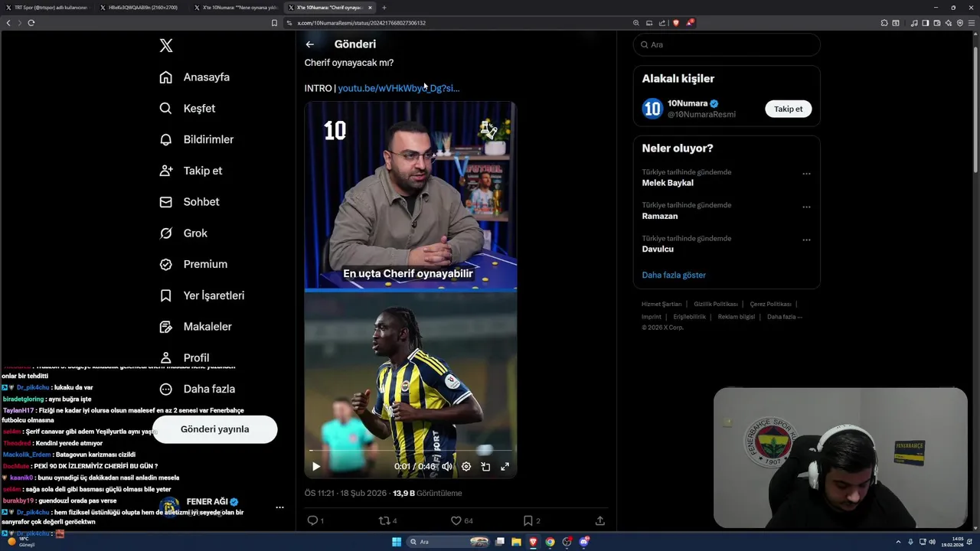The width and height of the screenshot is (980, 551).
Task: Open File Explorer from the taskbar
Action: 516,542
